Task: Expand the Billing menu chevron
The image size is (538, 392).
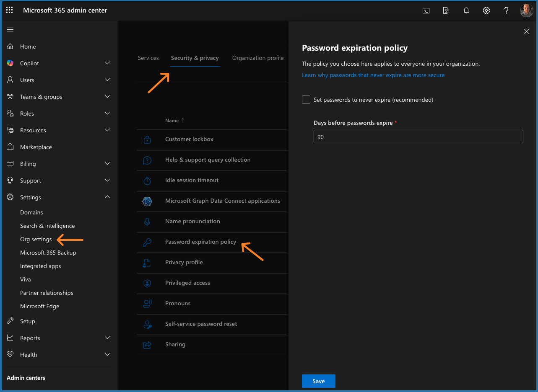Action: click(107, 164)
